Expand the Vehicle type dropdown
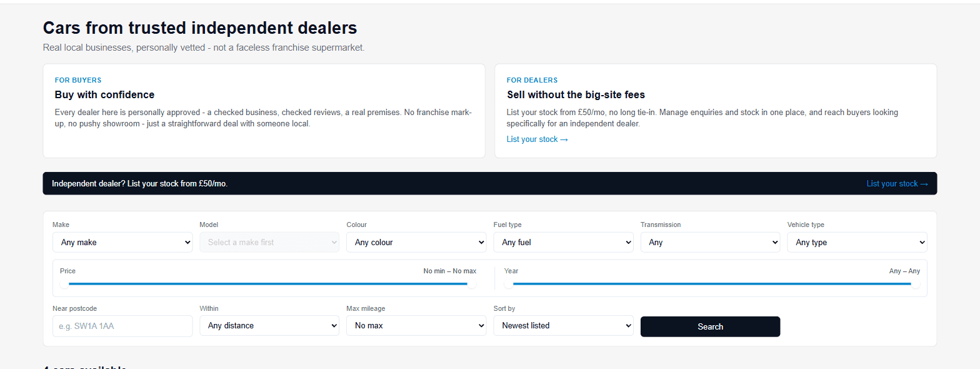Viewport: 980px width, 369px height. point(857,242)
